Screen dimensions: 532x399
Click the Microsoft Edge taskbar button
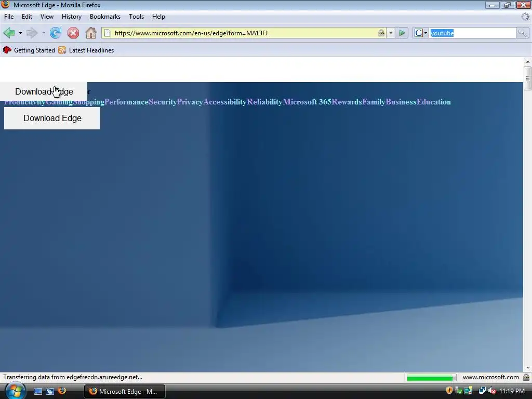click(x=125, y=391)
